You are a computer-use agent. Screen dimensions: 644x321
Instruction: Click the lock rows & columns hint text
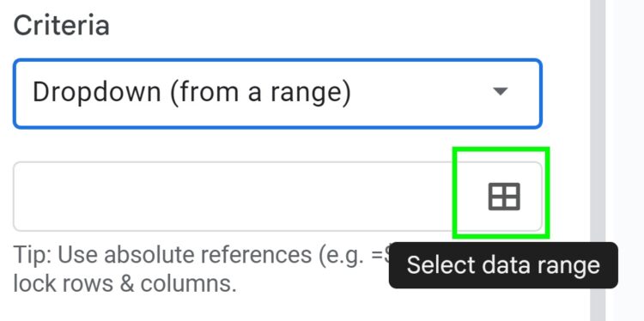click(125, 284)
